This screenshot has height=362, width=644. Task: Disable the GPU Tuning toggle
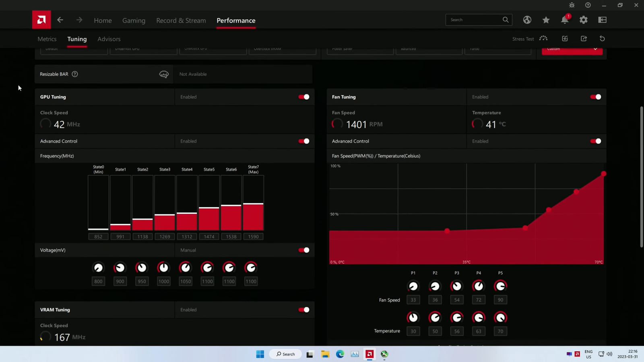(304, 97)
